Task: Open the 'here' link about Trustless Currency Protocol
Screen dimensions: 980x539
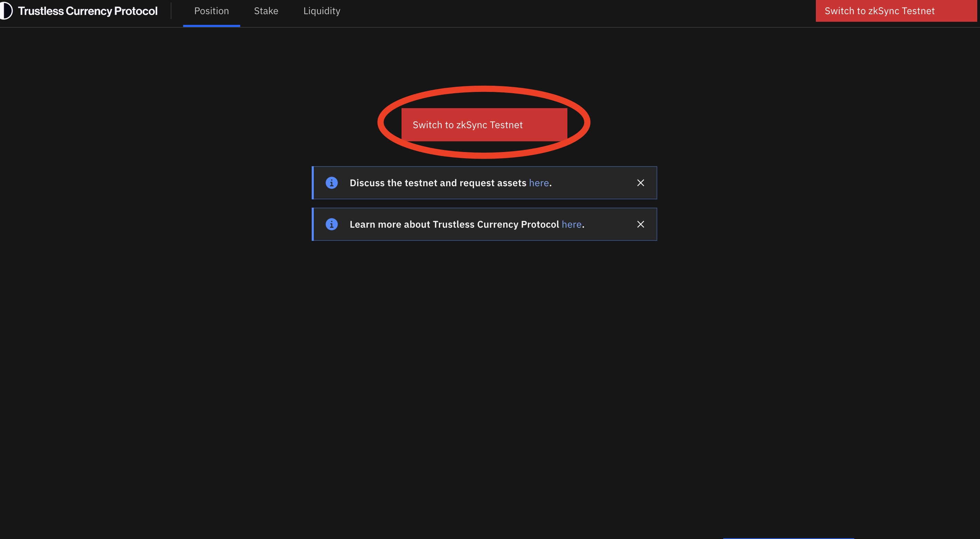Action: (x=572, y=225)
